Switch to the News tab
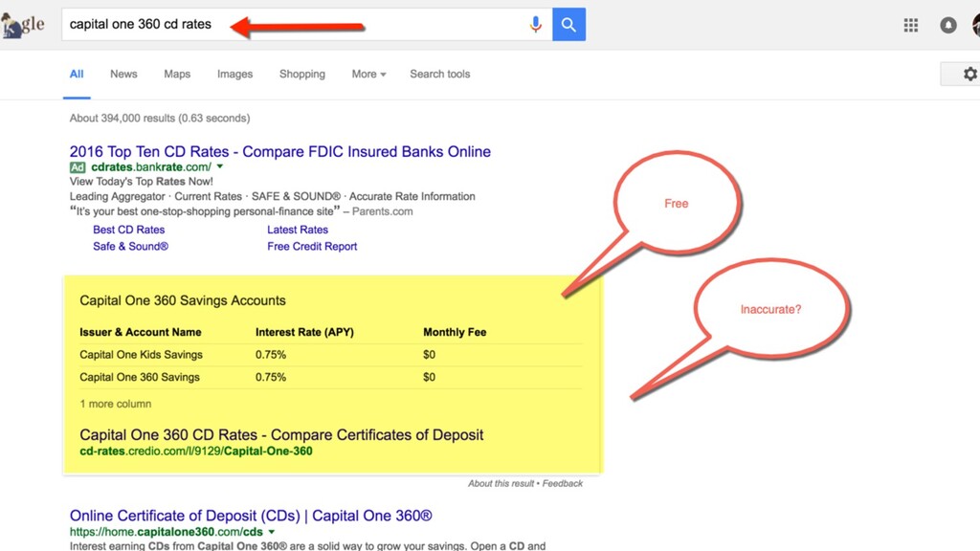 pos(123,74)
